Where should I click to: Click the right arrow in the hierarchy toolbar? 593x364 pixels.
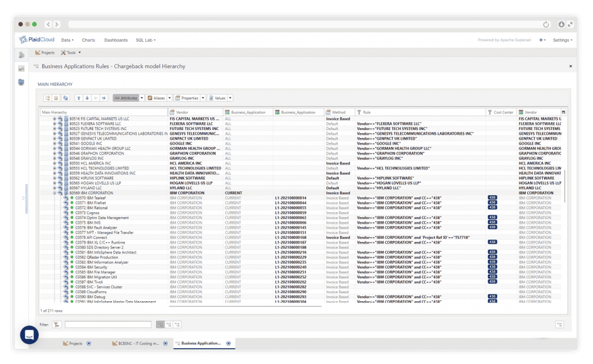pos(103,98)
